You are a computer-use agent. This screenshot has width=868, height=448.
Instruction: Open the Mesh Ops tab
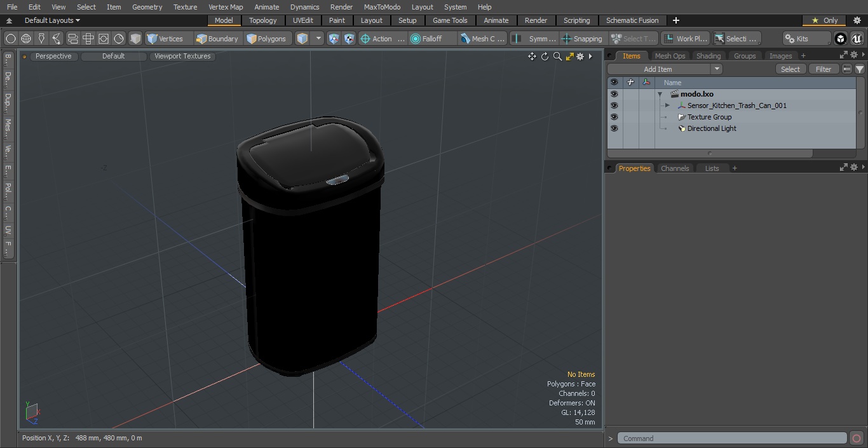(x=670, y=56)
